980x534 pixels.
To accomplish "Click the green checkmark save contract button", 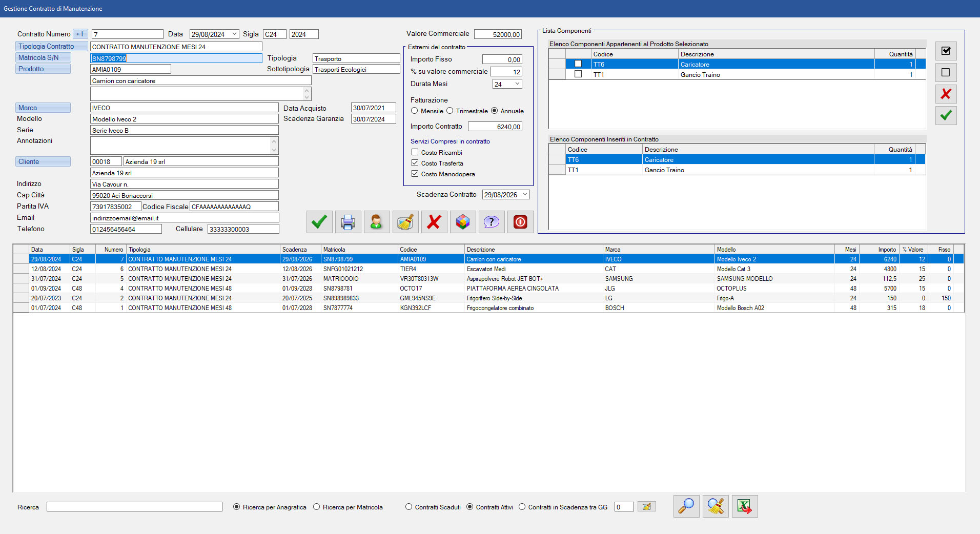I will point(319,222).
